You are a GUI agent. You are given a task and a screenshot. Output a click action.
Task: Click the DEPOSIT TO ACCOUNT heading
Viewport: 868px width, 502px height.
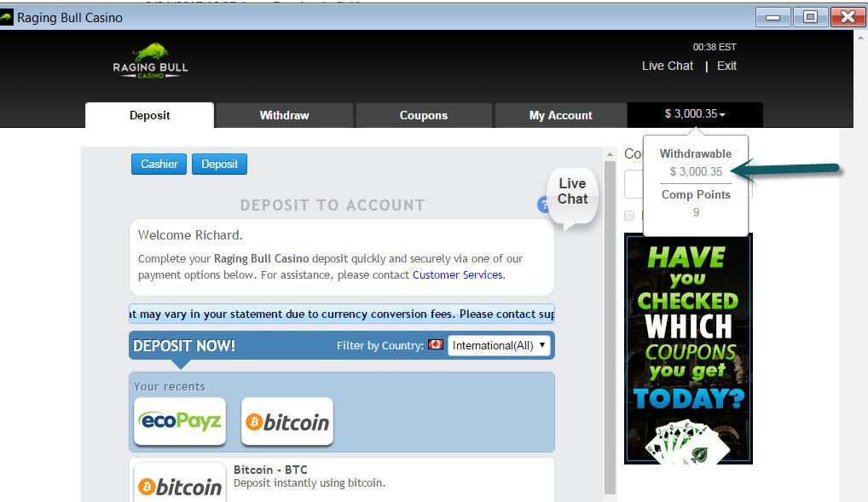coord(333,205)
